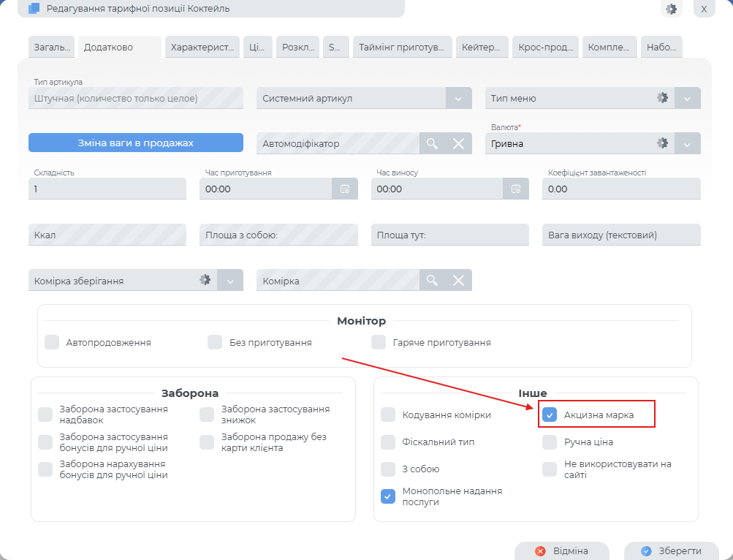
Task: Click the search icon in Автомодифікатор field
Action: click(x=433, y=144)
